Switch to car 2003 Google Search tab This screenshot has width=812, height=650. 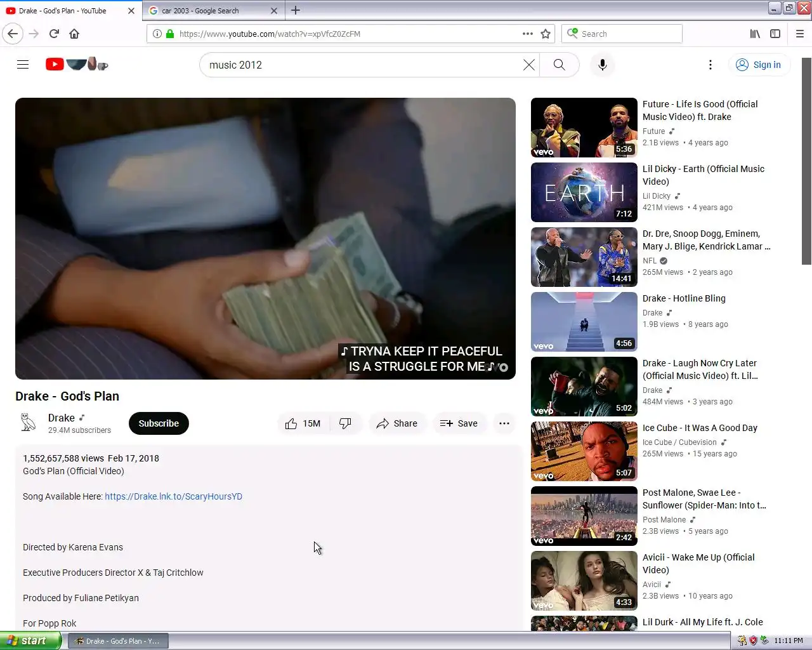pyautogui.click(x=214, y=11)
